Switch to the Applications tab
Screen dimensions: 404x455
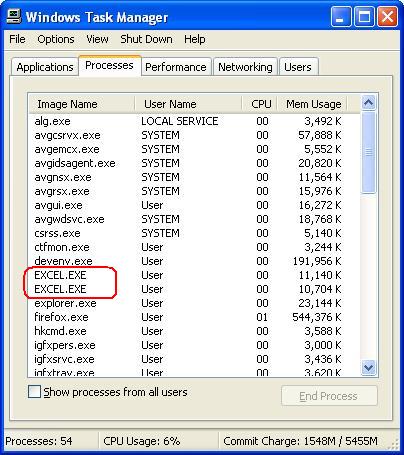click(x=45, y=67)
